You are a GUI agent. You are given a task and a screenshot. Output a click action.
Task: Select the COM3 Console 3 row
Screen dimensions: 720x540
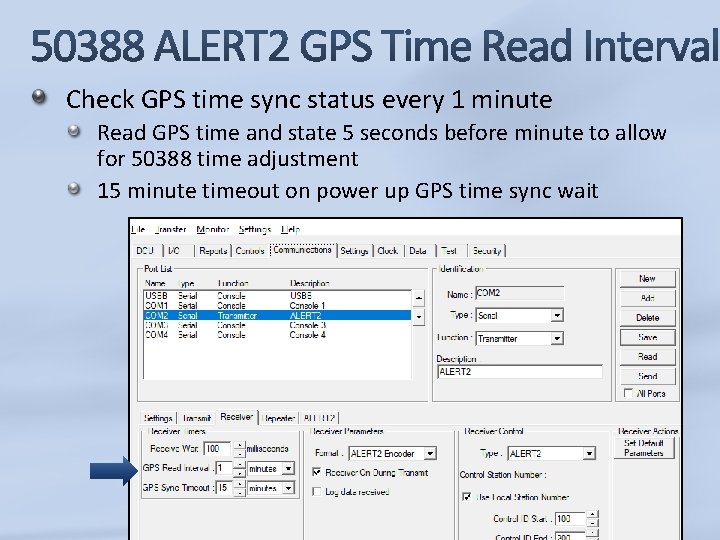coord(277,325)
